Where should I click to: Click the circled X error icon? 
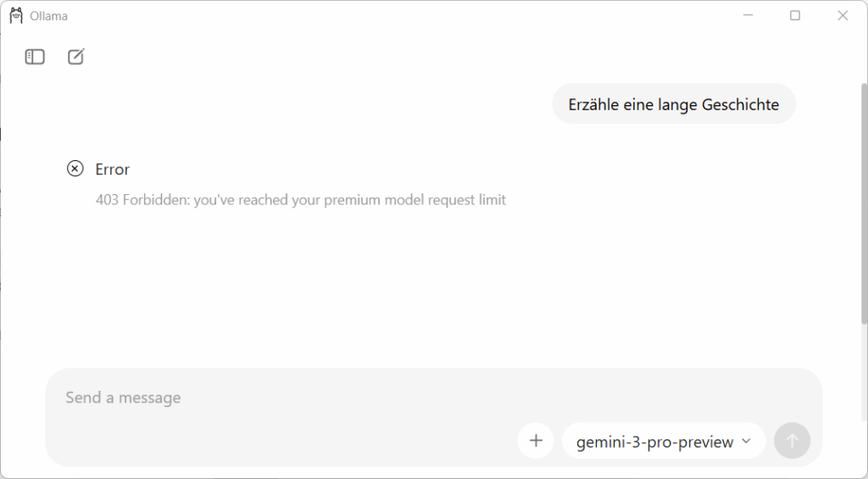pyautogui.click(x=75, y=169)
